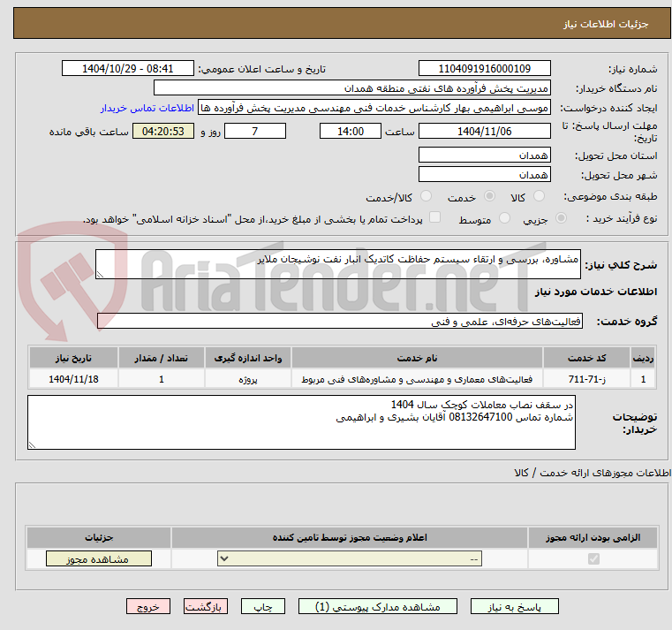Image resolution: width=672 pixels, height=630 pixels.
Task: Open مشاهده مدارک پیوستی (1) button
Action: coord(378,606)
